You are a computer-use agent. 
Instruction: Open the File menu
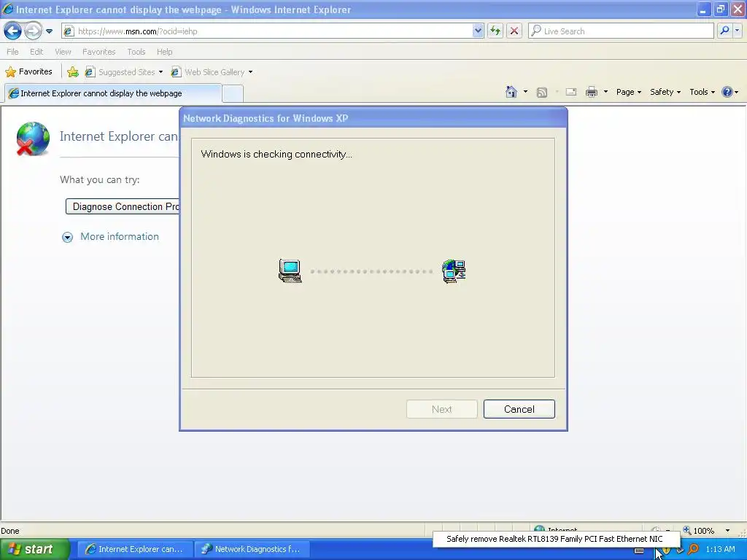pyautogui.click(x=13, y=52)
